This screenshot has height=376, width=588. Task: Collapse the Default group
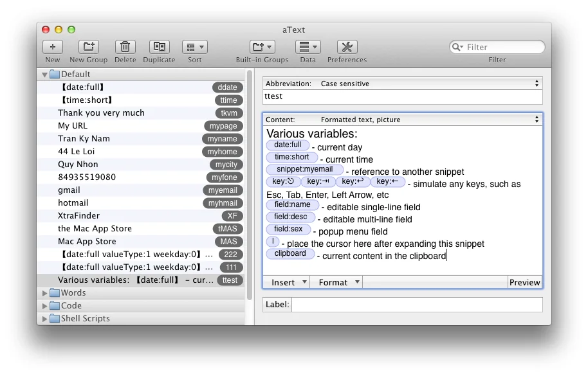click(44, 74)
